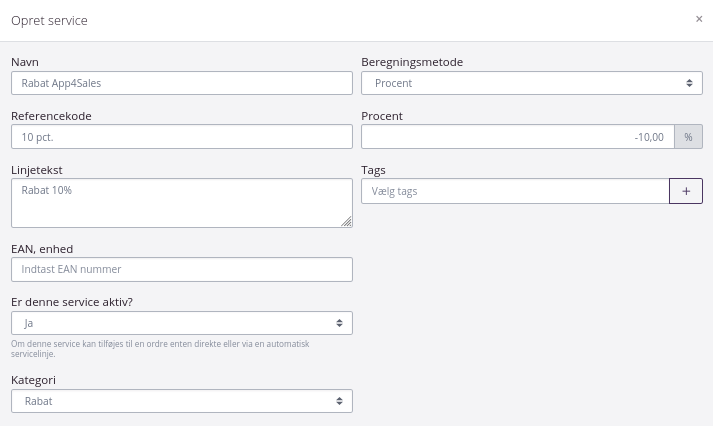
Task: Close the Opret service dialog
Action: pyautogui.click(x=699, y=19)
